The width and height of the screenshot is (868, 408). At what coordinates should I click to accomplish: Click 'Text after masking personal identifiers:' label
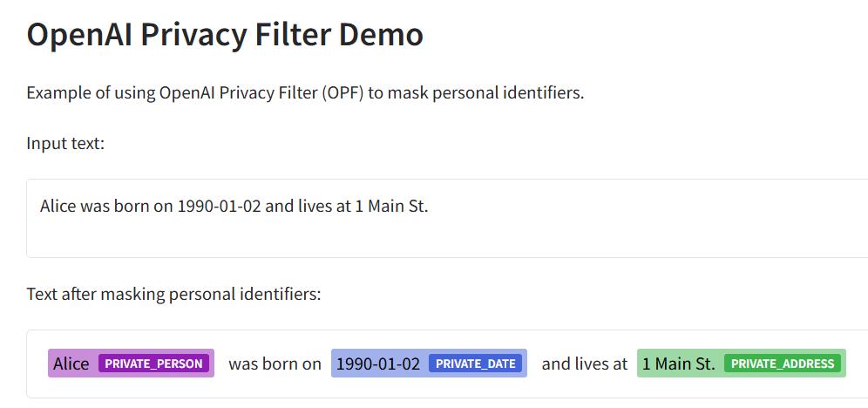coord(174,294)
